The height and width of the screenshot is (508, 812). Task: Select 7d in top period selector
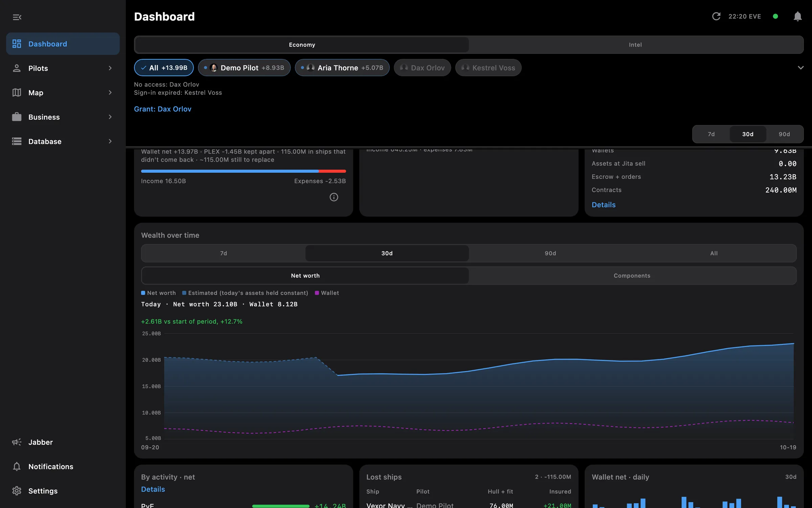coord(711,134)
